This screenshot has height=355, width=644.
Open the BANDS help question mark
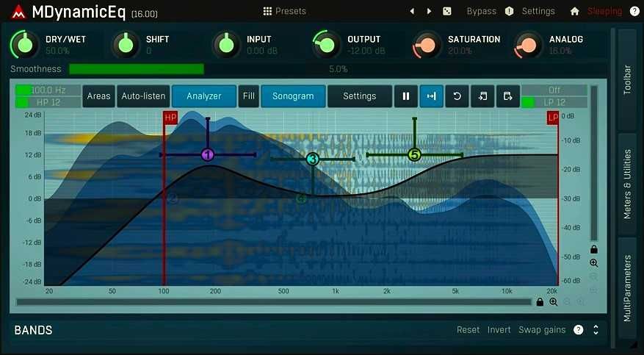click(579, 329)
